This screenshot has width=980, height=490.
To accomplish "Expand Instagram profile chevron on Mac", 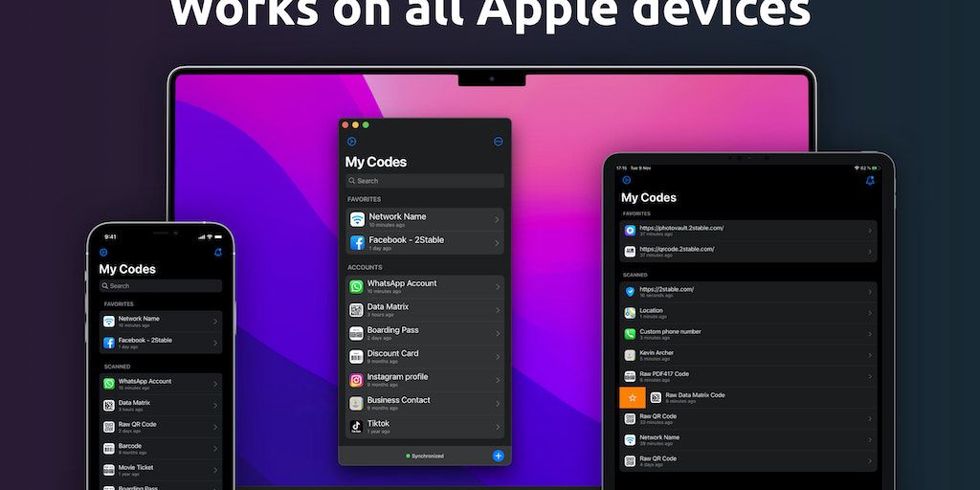I will click(x=498, y=380).
